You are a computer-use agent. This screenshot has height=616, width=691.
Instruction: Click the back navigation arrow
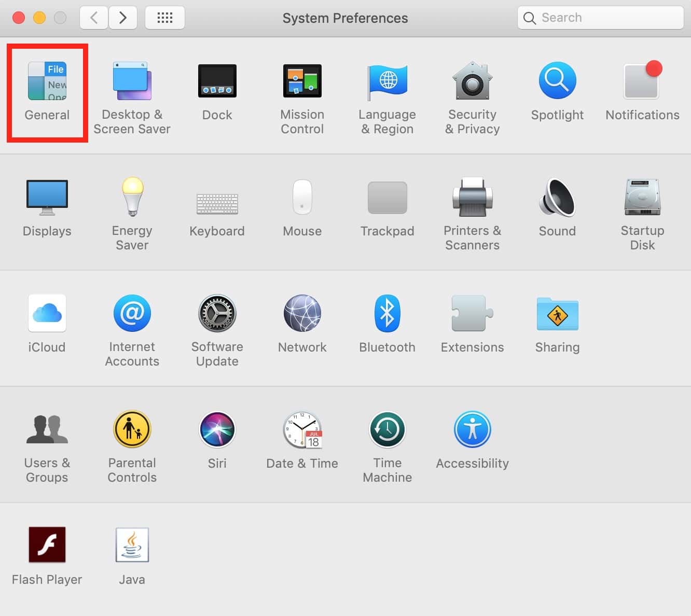point(94,18)
